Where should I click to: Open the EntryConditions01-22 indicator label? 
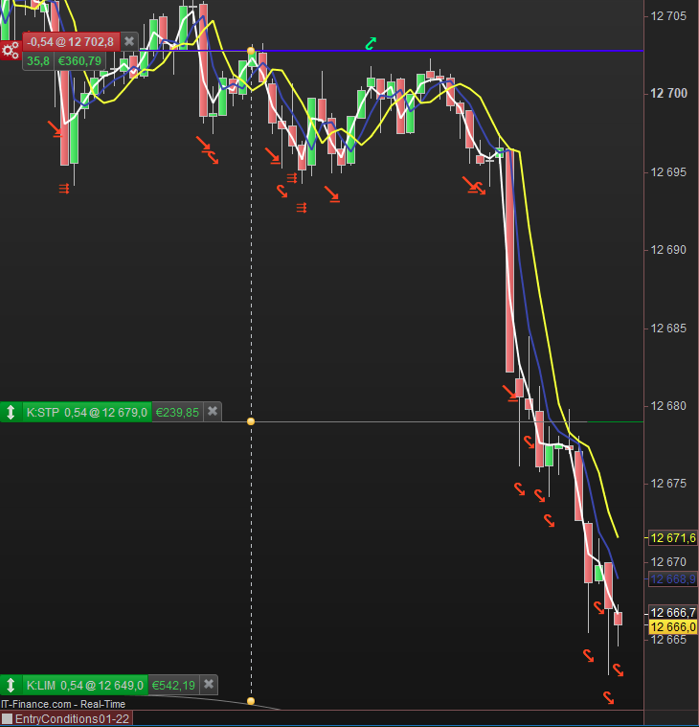click(x=72, y=719)
